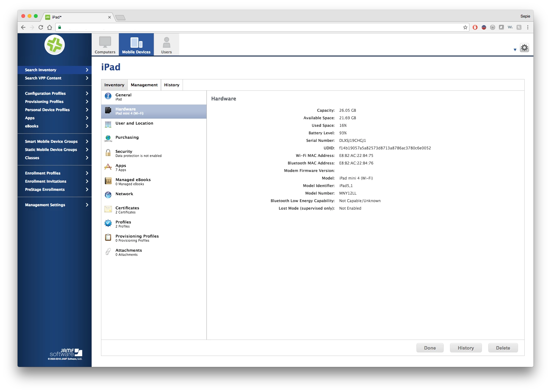Expand Search VPP Content chevron
The height and width of the screenshot is (392, 551).
[x=87, y=78]
